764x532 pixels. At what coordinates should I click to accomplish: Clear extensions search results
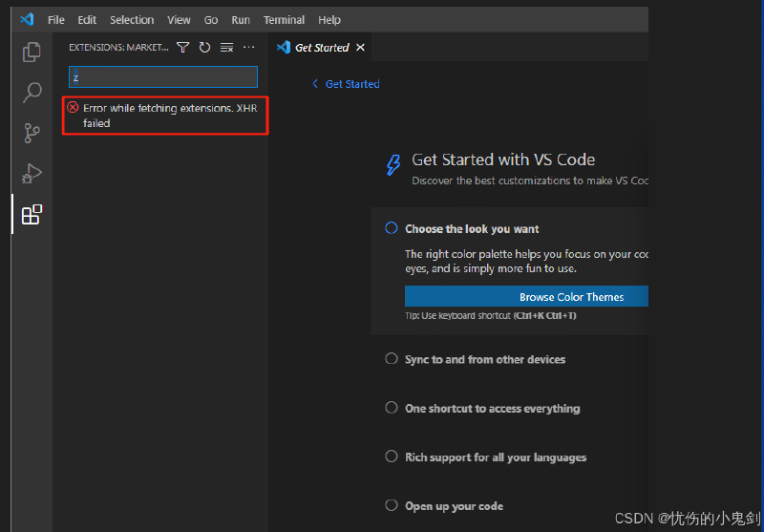[226, 47]
